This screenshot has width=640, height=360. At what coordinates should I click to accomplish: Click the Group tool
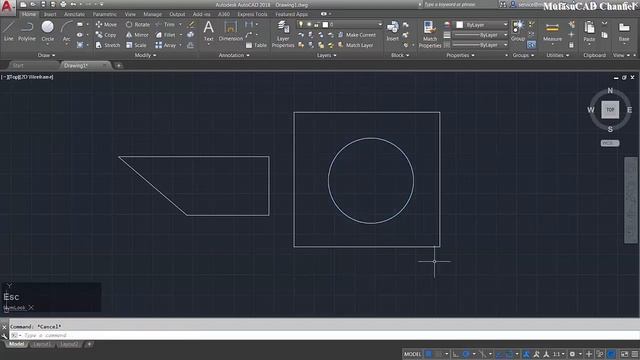pyautogui.click(x=518, y=31)
